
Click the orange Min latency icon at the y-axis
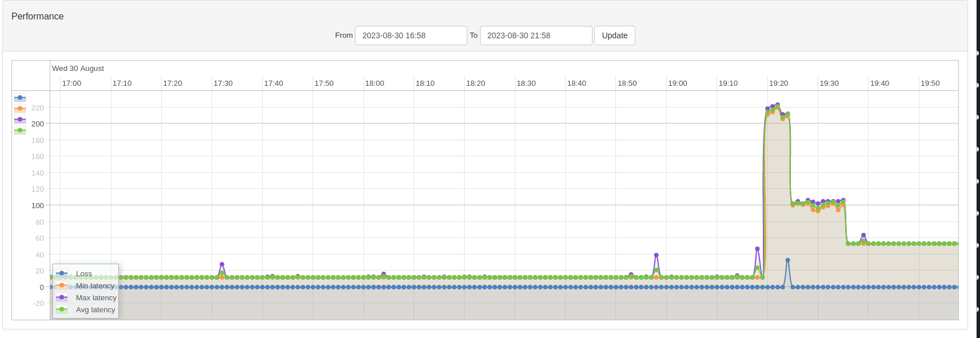pyautogui.click(x=20, y=109)
